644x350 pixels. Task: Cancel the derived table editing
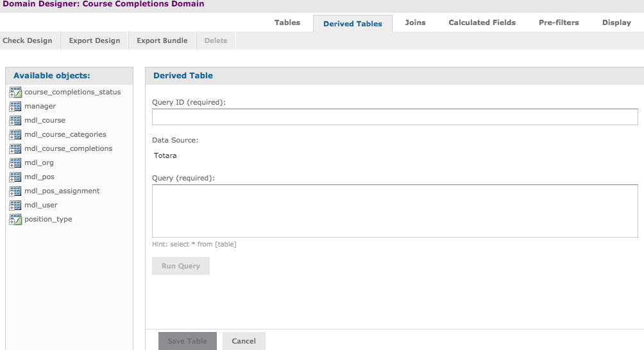pos(244,341)
